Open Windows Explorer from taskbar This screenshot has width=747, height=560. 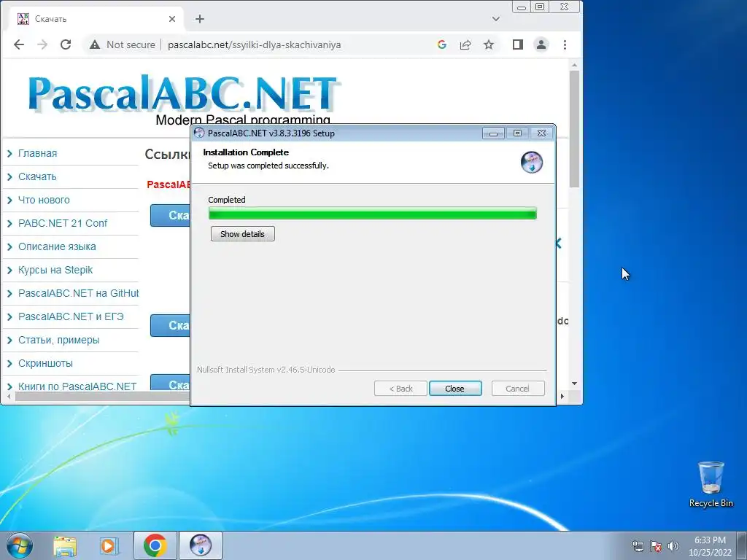65,545
